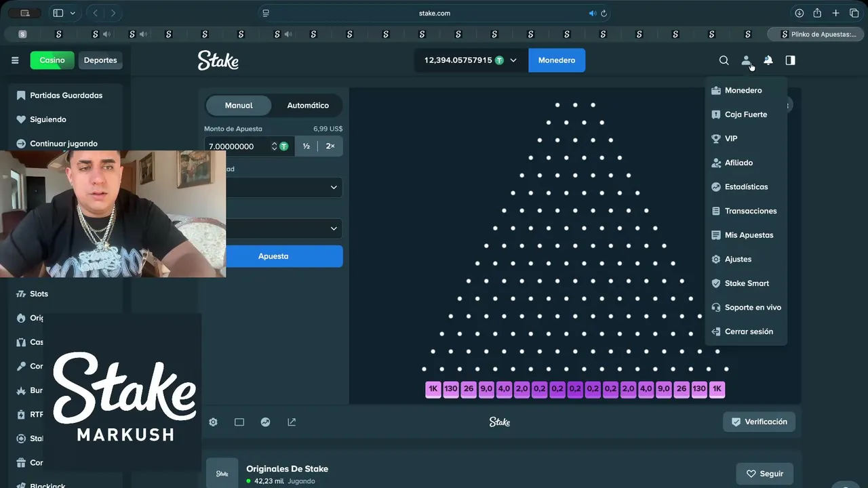Open the notifications bell
Image resolution: width=868 pixels, height=488 pixels.
768,60
